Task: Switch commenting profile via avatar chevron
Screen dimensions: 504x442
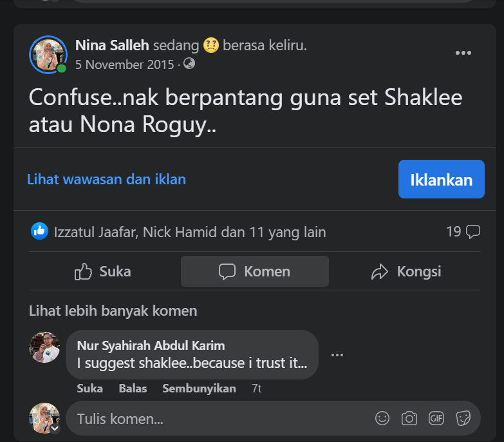Action: pyautogui.click(x=55, y=428)
